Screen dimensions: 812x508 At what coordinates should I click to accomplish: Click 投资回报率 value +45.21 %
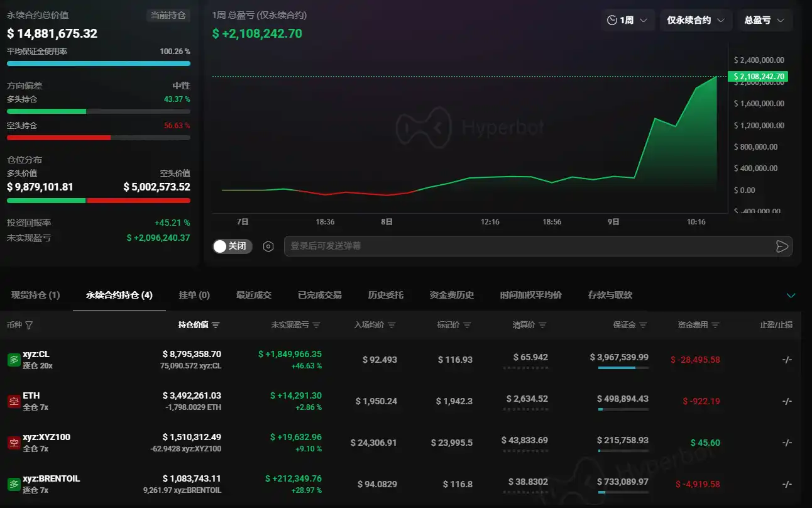click(172, 223)
